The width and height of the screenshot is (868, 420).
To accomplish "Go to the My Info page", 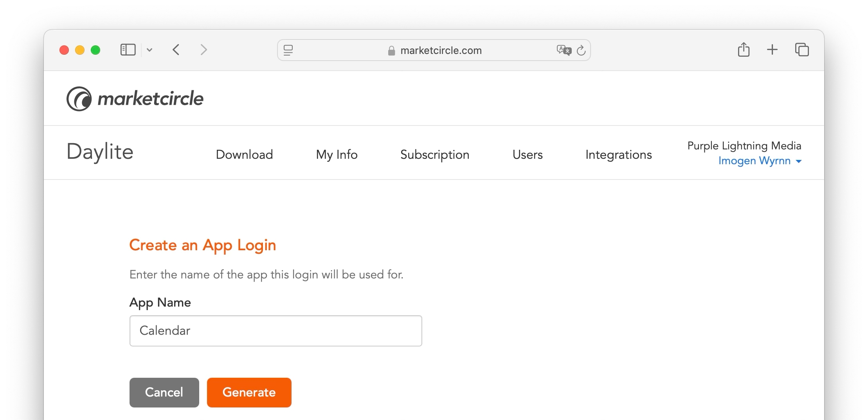I will (x=337, y=154).
